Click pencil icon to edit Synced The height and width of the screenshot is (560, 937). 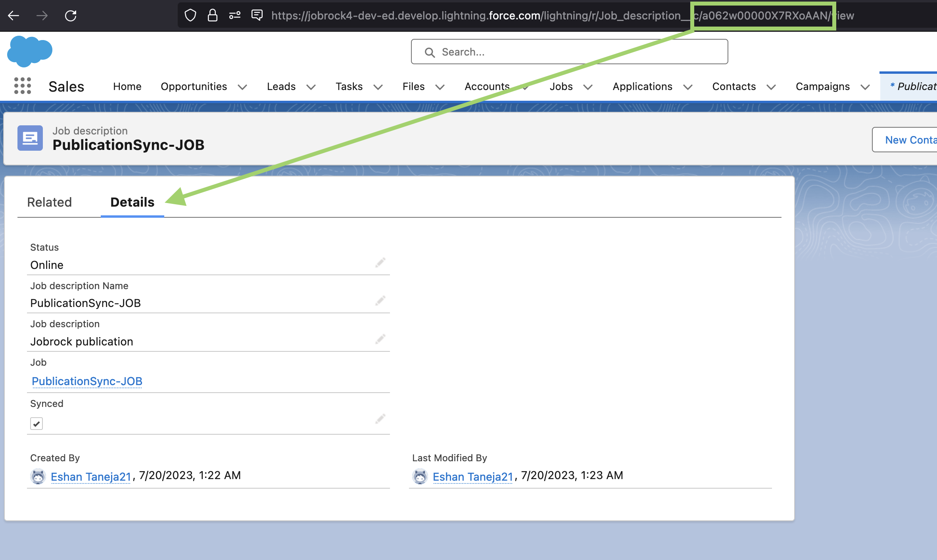tap(380, 419)
